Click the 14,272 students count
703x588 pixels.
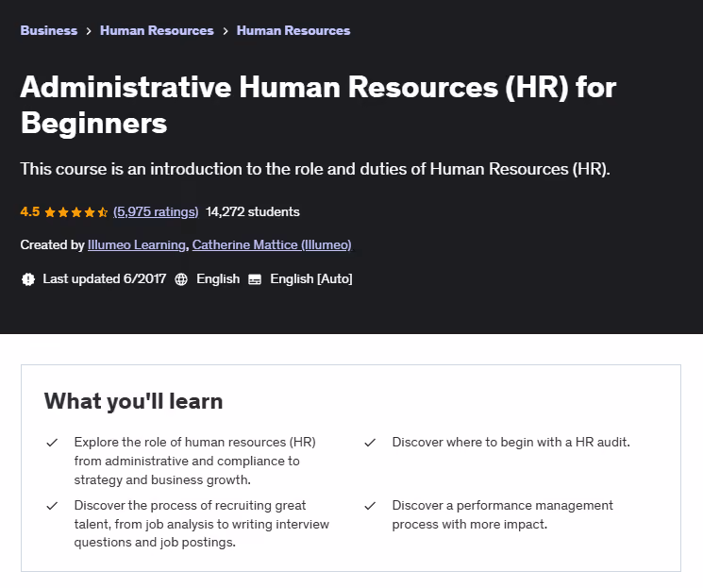(252, 211)
